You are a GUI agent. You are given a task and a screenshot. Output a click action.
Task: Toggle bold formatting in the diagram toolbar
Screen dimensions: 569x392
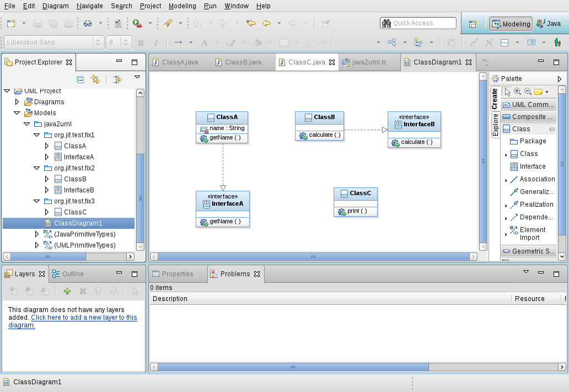140,42
